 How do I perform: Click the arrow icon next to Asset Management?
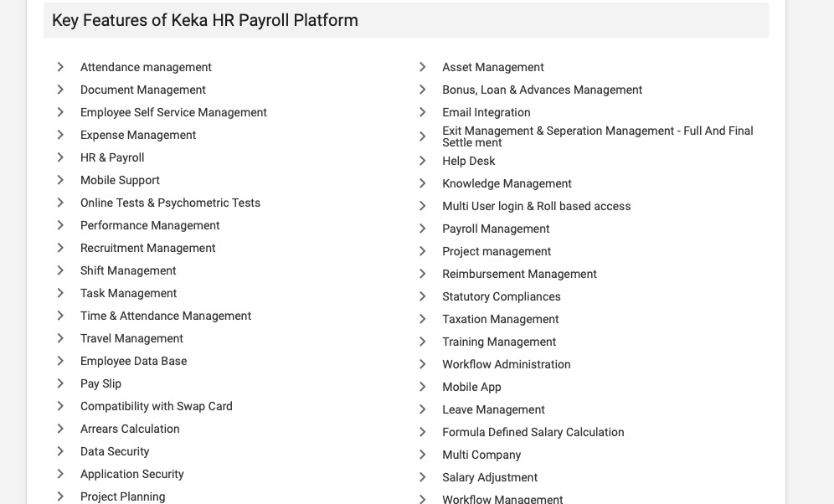point(423,67)
